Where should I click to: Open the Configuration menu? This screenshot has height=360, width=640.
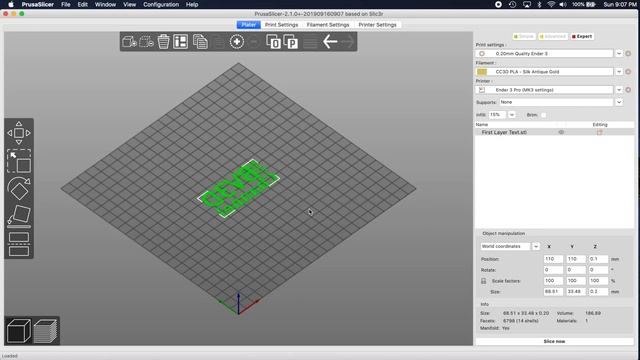point(161,4)
